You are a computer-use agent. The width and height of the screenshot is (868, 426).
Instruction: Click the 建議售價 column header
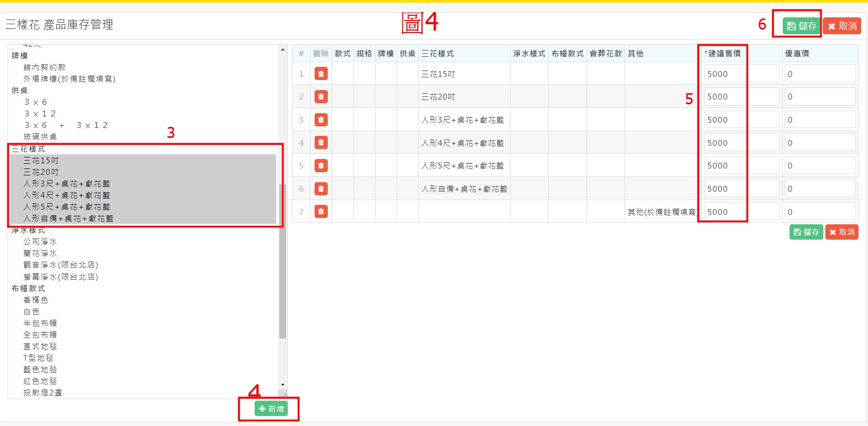(x=724, y=54)
